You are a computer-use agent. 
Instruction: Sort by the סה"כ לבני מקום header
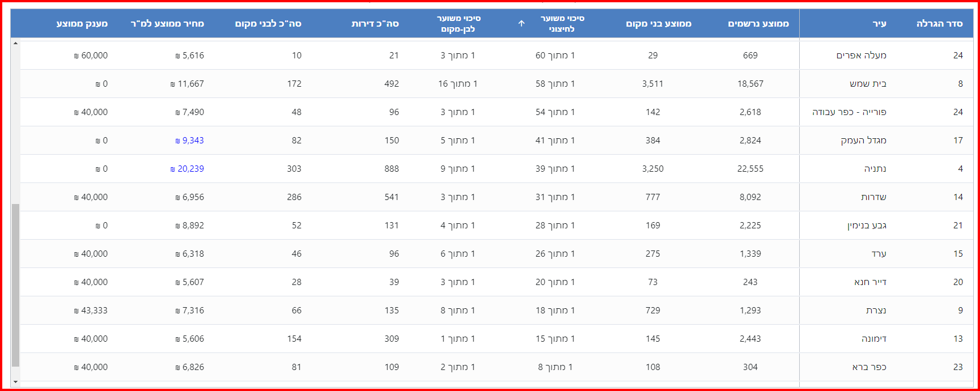[268, 24]
